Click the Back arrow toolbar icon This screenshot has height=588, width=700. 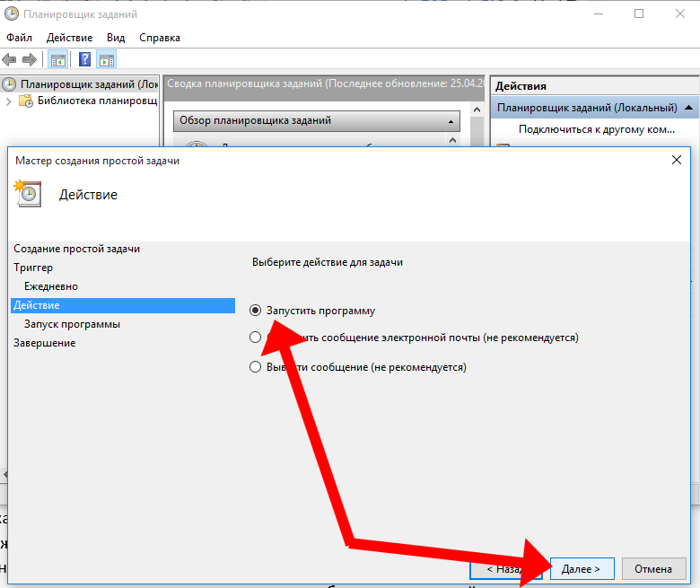pyautogui.click(x=10, y=60)
